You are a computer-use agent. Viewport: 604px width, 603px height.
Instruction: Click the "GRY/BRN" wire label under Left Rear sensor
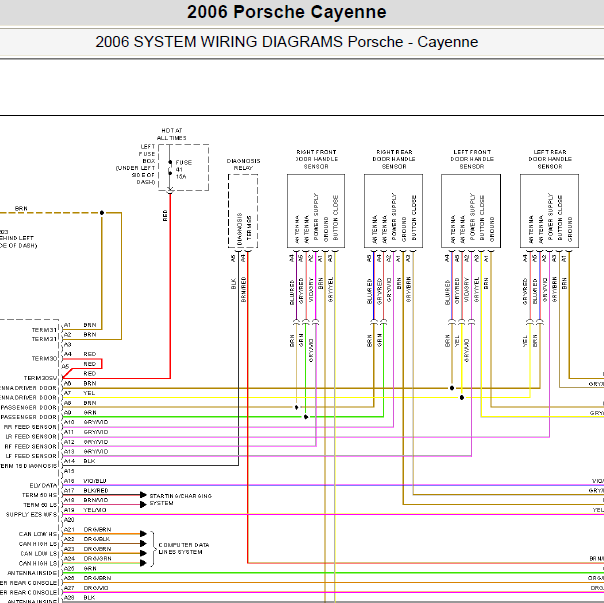click(554, 289)
